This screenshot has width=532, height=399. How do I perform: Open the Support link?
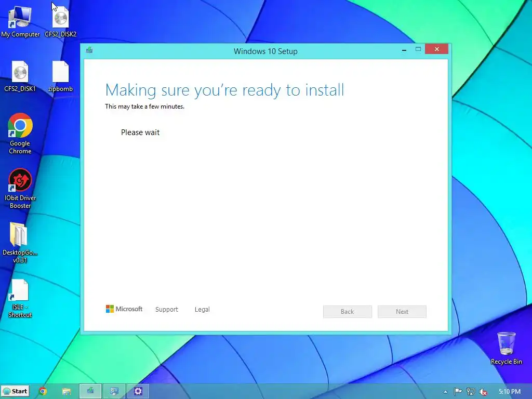(x=167, y=310)
